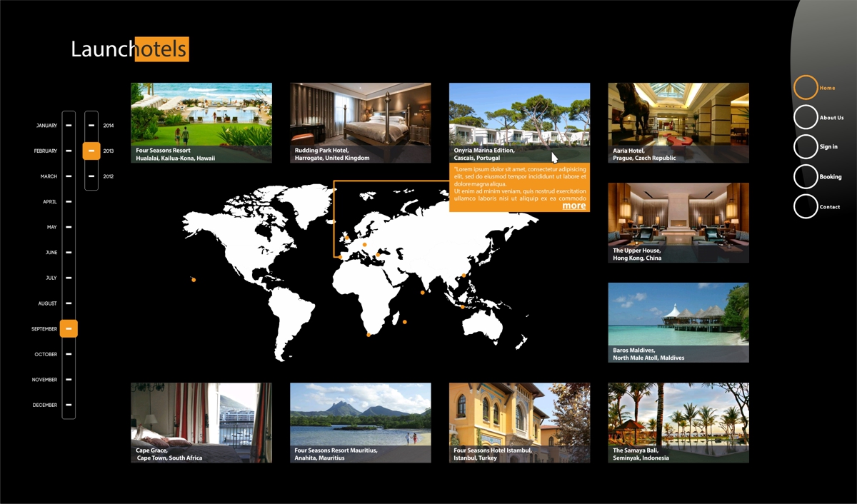
Task: Click the Booking circle icon
Action: click(806, 176)
